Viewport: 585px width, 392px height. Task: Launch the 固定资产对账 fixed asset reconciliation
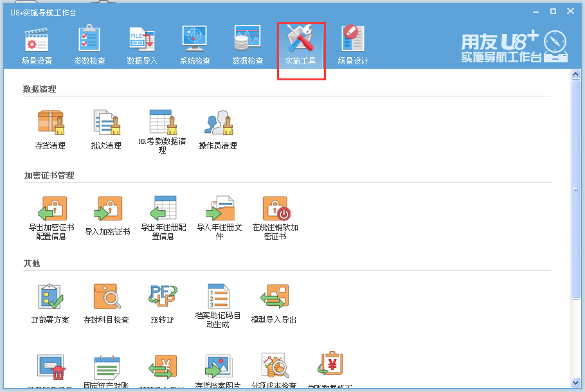[107, 370]
